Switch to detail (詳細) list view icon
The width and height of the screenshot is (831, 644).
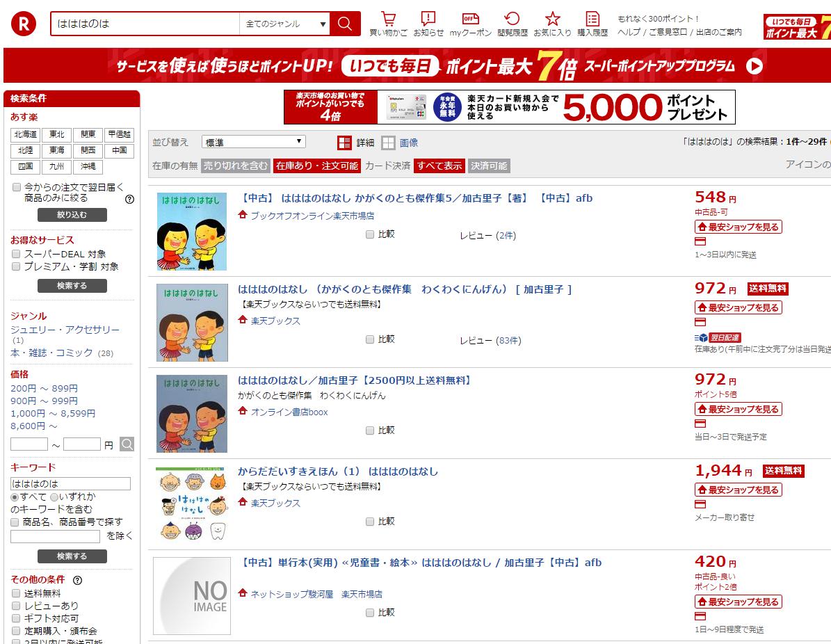pos(344,143)
